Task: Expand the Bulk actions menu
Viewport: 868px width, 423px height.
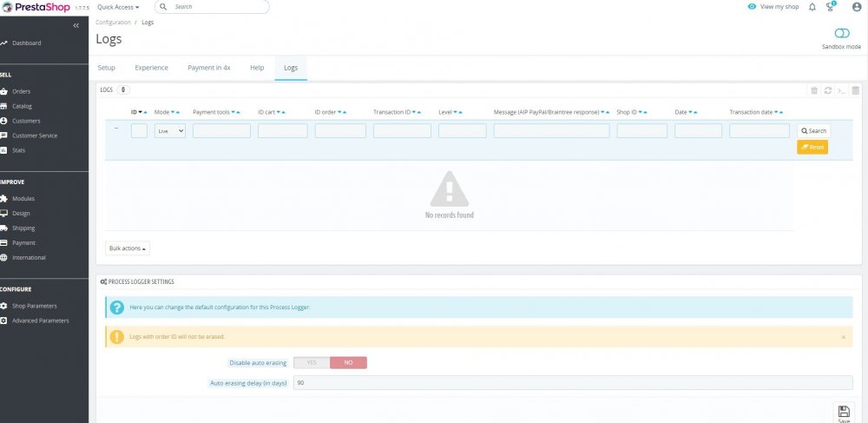Action: point(128,248)
